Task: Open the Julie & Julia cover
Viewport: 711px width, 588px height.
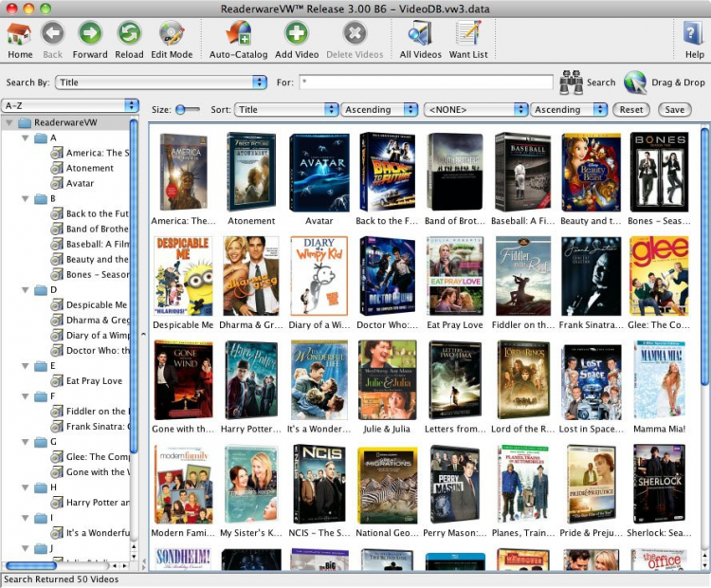Action: pyautogui.click(x=387, y=379)
